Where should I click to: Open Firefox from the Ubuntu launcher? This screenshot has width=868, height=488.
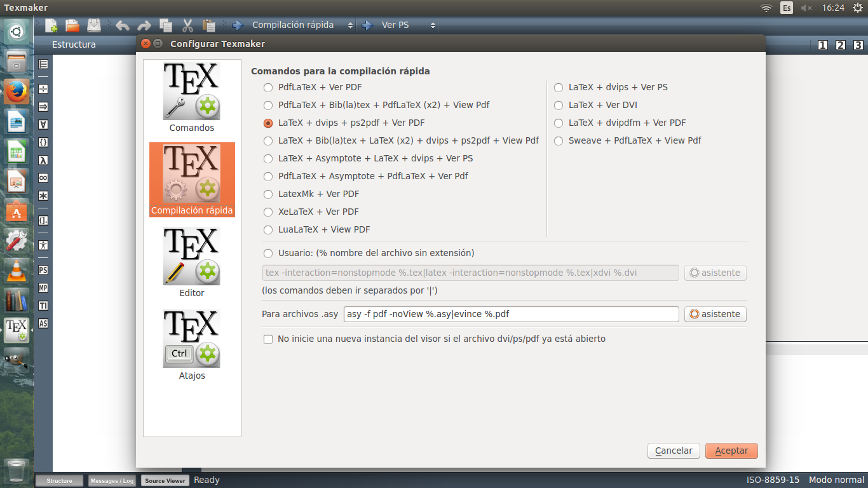coord(17,91)
